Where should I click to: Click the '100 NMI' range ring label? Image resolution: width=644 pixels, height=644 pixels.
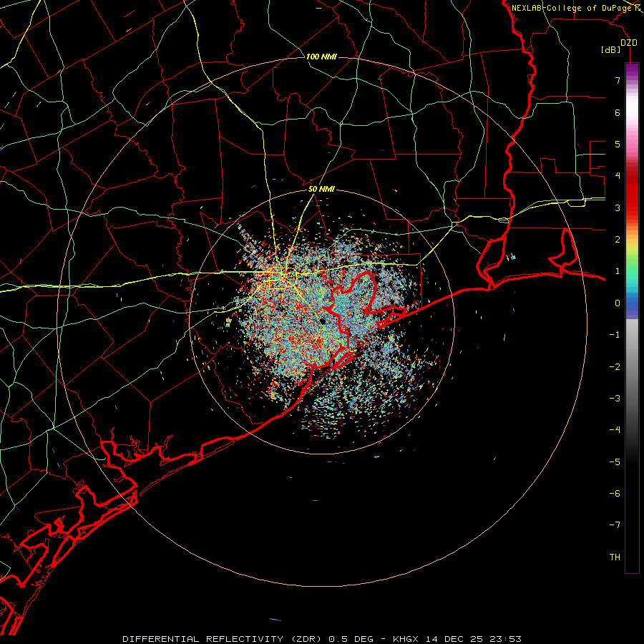321,57
